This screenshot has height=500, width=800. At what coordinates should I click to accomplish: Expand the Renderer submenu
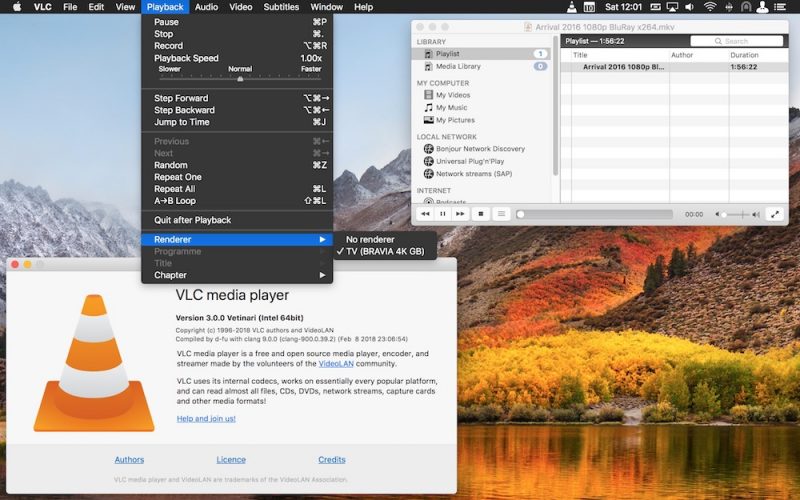[x=237, y=239]
